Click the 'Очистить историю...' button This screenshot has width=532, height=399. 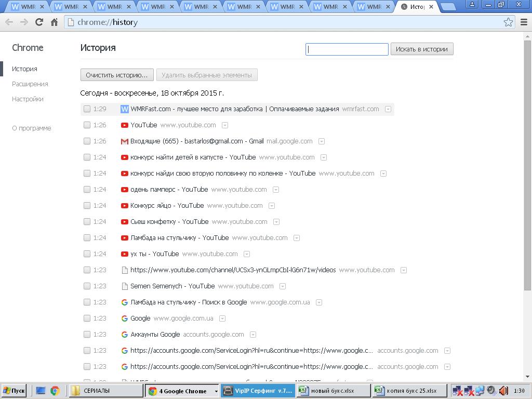pyautogui.click(x=117, y=75)
